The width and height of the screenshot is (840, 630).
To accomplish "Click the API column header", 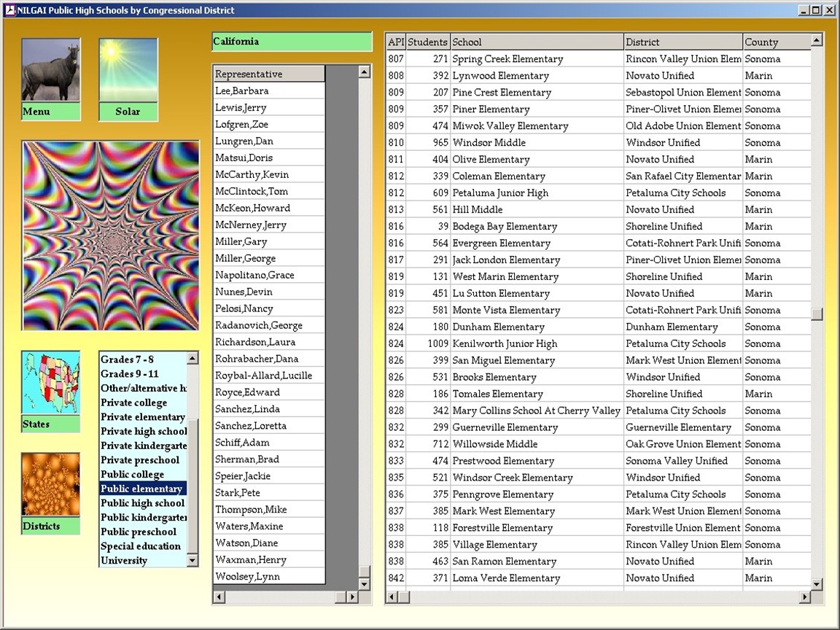I will (395, 42).
